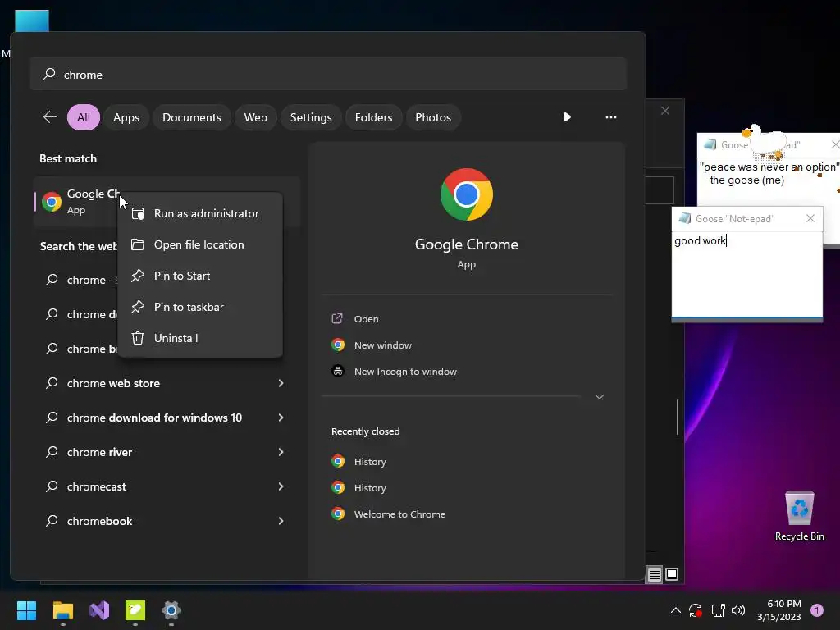The image size is (840, 630).
Task: Open the first History recently closed item
Action: tap(370, 461)
